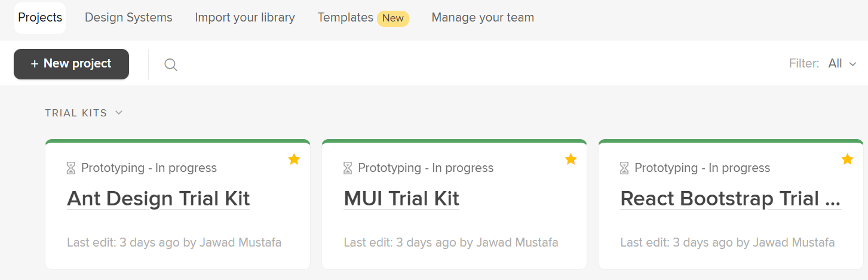Remove star from React Bootstrap Trial project

(847, 159)
